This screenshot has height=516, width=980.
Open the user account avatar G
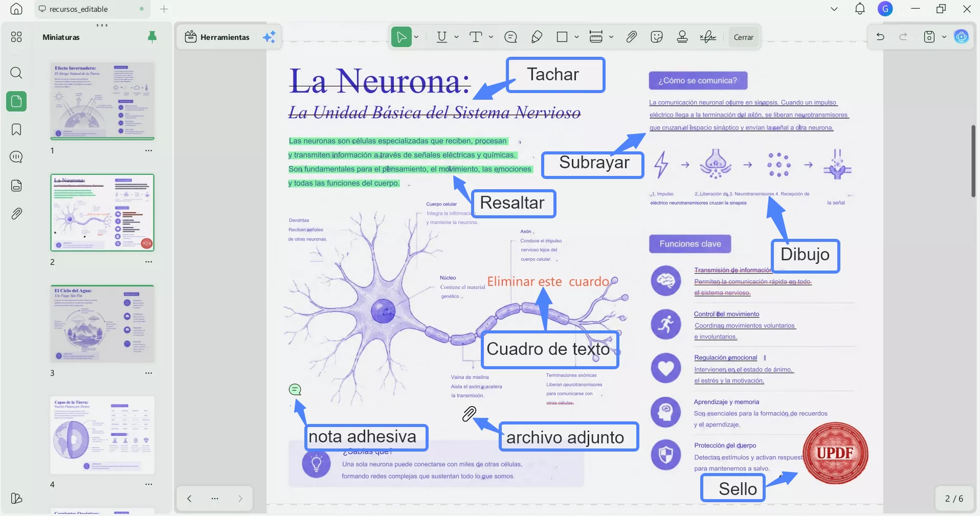click(x=885, y=9)
